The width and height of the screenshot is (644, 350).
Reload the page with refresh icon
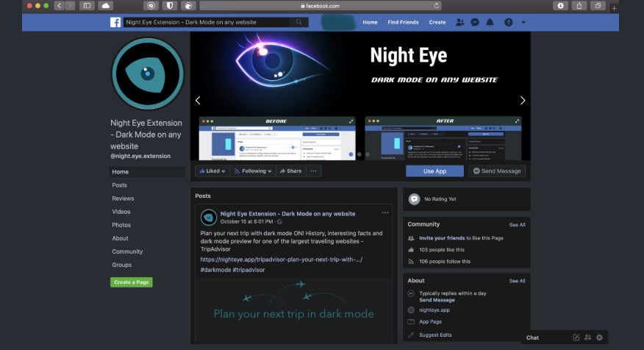click(x=437, y=6)
